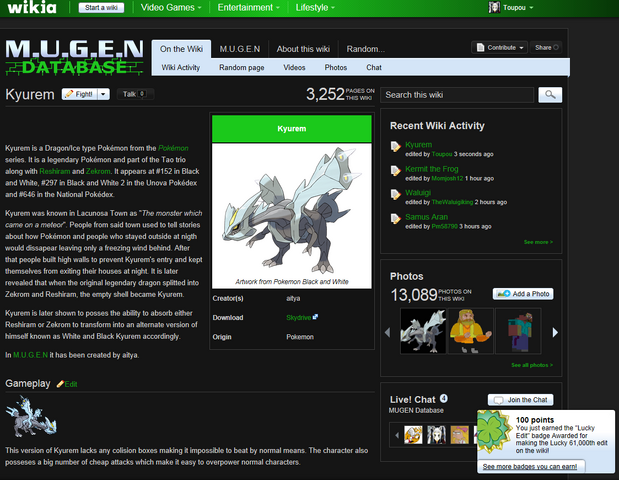Click the Fight! edit button

pos(80,94)
